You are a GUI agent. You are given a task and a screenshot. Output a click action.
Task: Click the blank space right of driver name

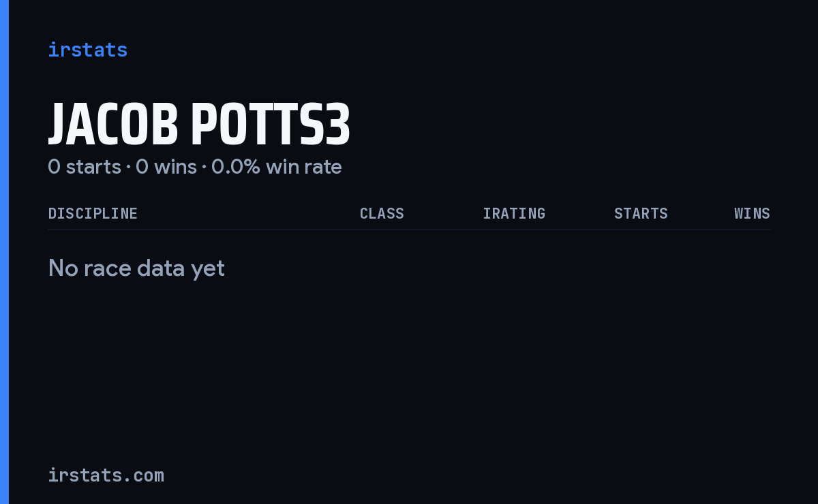click(559, 125)
